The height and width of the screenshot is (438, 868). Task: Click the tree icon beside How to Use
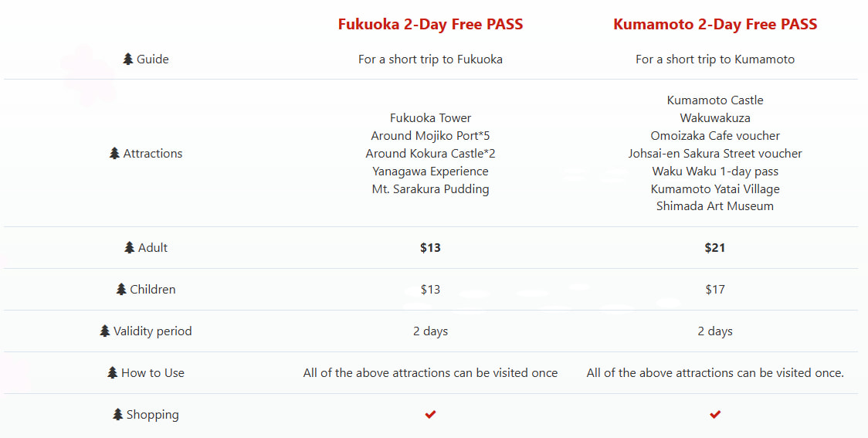click(x=113, y=372)
